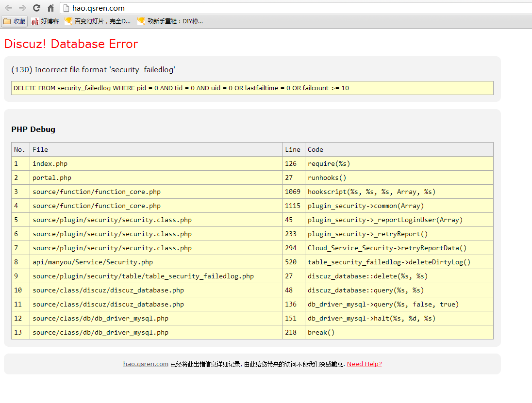Open the 致新手童鞋 bookmark
This screenshot has height=403, width=532.
[170, 21]
